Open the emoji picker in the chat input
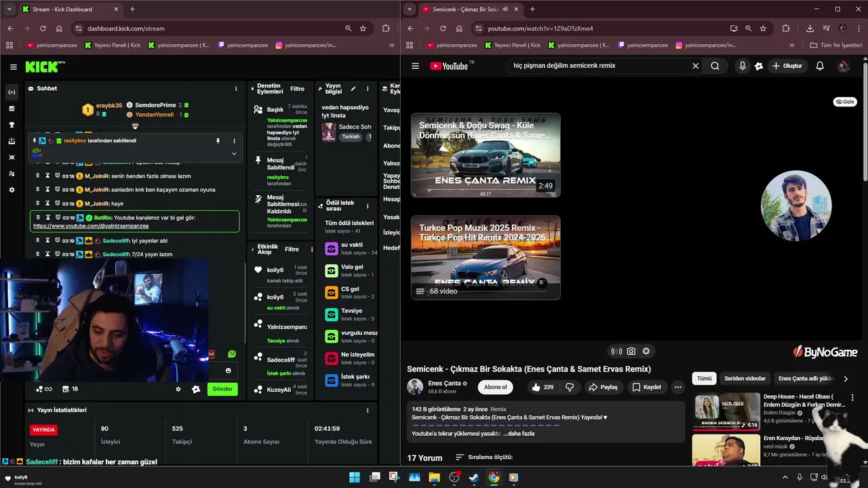Viewport: 868px width, 488px height. pos(228,371)
